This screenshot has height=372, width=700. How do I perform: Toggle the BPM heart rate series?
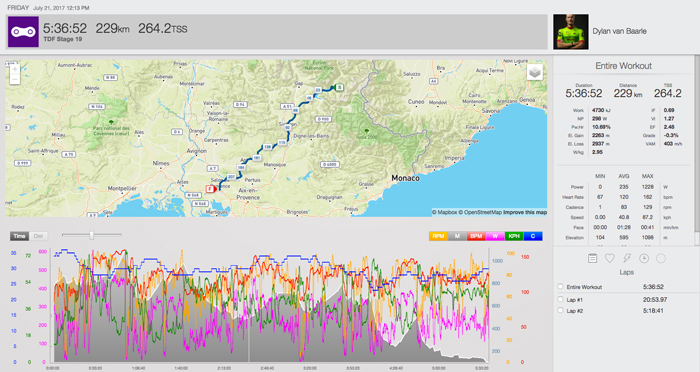coord(476,236)
